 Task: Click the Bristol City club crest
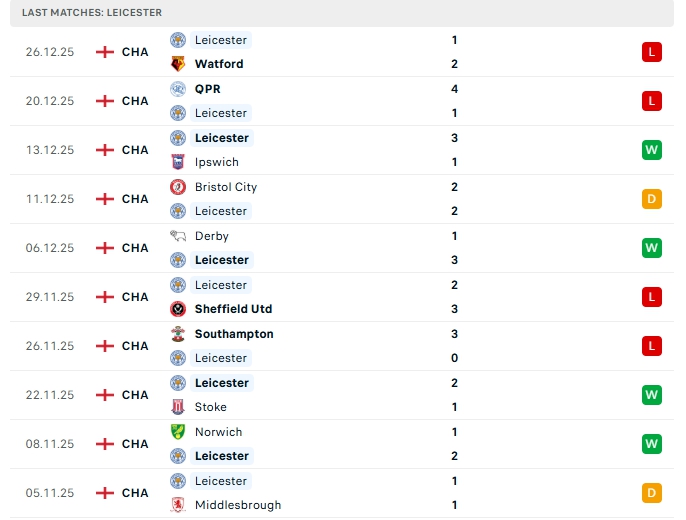coord(178,187)
